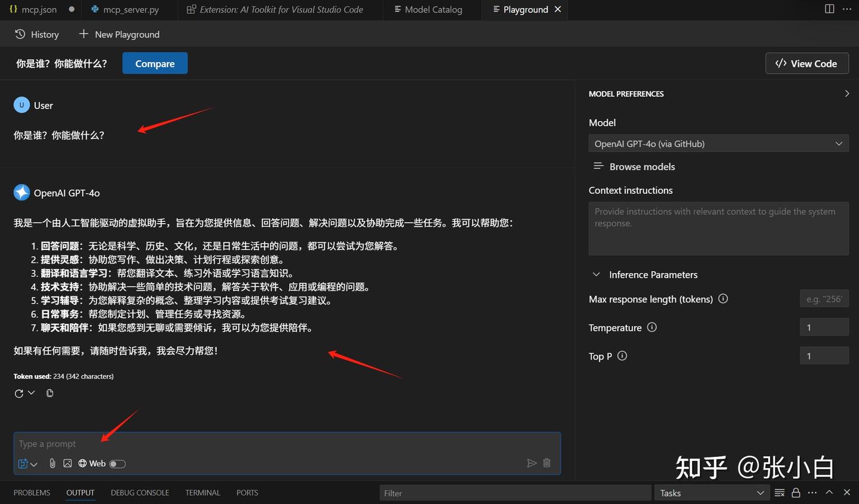Click the response line starting with "学习辅导"
The width and height of the screenshot is (859, 504).
click(187, 301)
